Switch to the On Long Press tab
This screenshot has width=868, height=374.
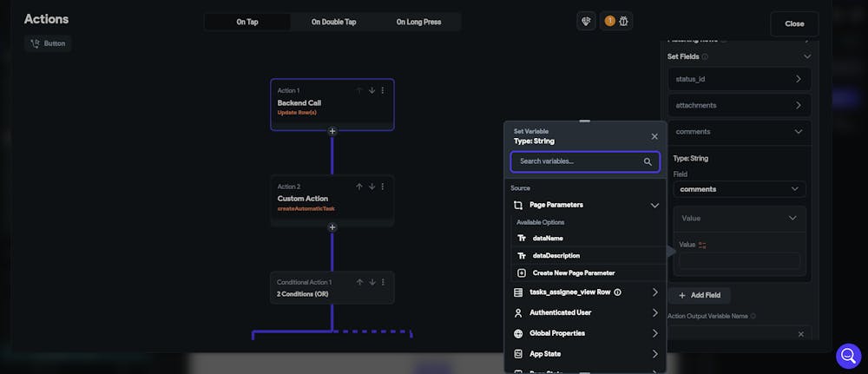[418, 23]
